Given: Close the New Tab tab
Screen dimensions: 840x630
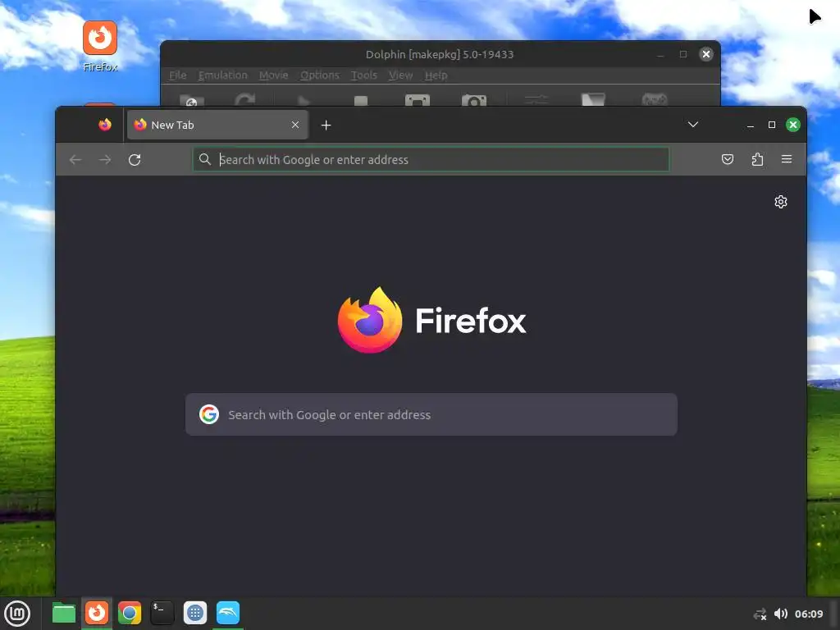Looking at the screenshot, I should (295, 125).
